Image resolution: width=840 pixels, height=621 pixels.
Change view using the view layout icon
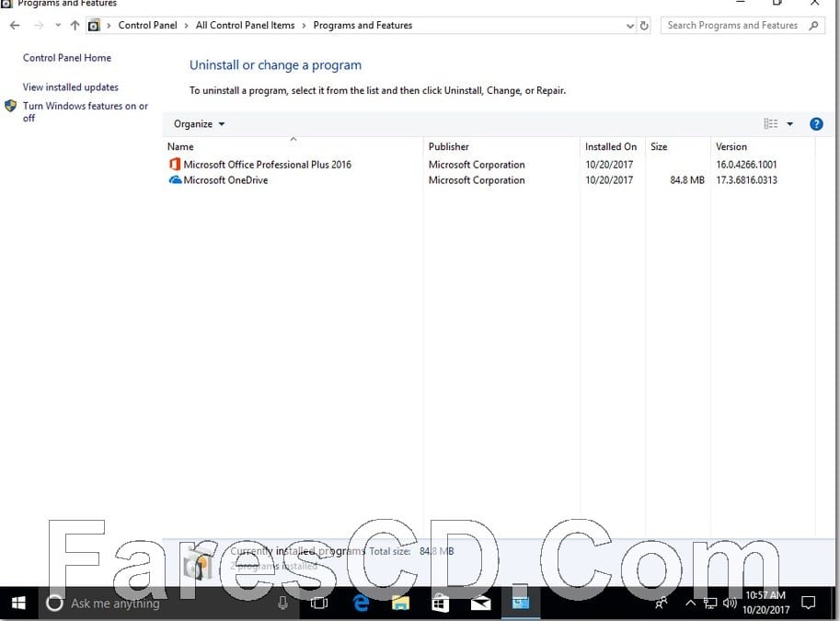coord(770,124)
